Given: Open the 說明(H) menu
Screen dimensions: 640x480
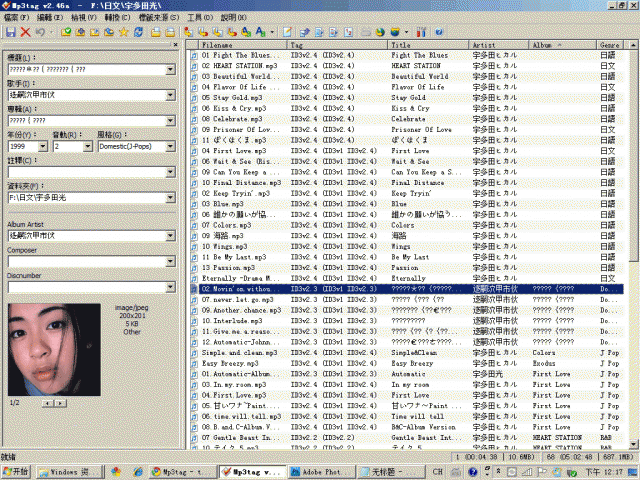Looking at the screenshot, I should pyautogui.click(x=233, y=18).
